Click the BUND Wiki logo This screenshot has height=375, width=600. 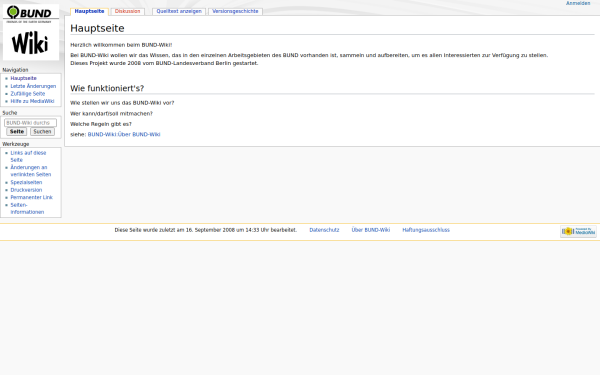pyautogui.click(x=31, y=32)
